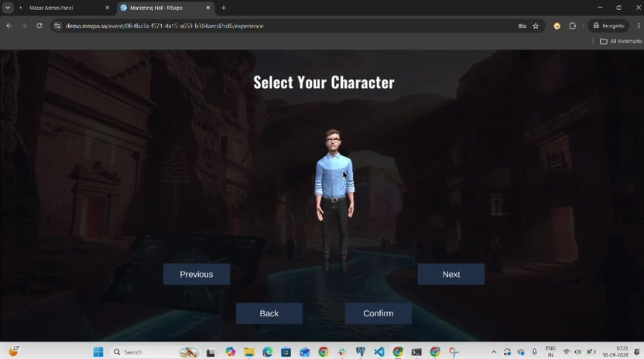Open Microsoft Edge from taskbar
The image size is (644, 359).
pyautogui.click(x=267, y=352)
